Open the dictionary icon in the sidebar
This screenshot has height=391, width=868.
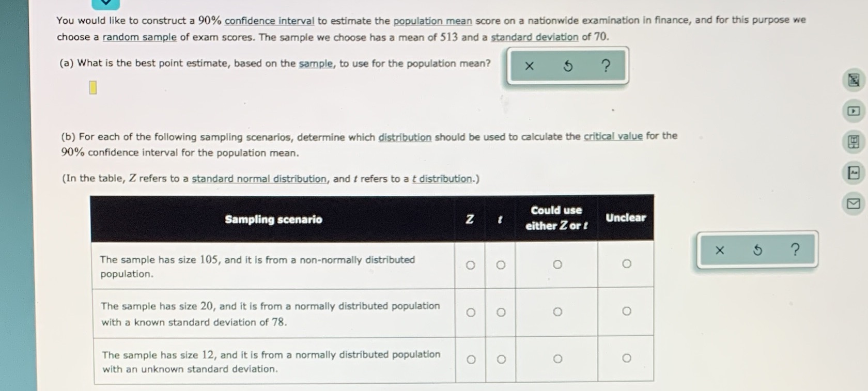pos(854,173)
